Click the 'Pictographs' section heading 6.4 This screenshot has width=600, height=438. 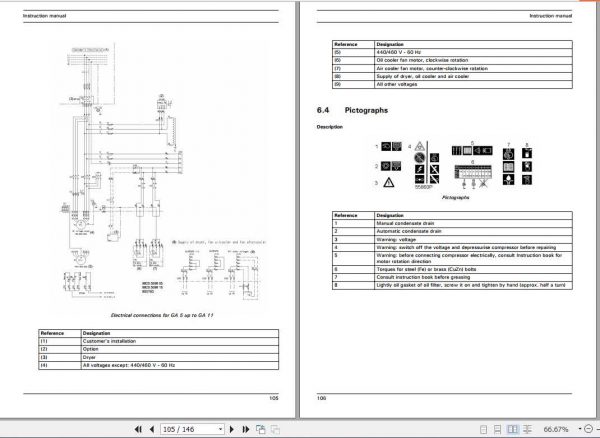[x=352, y=110]
